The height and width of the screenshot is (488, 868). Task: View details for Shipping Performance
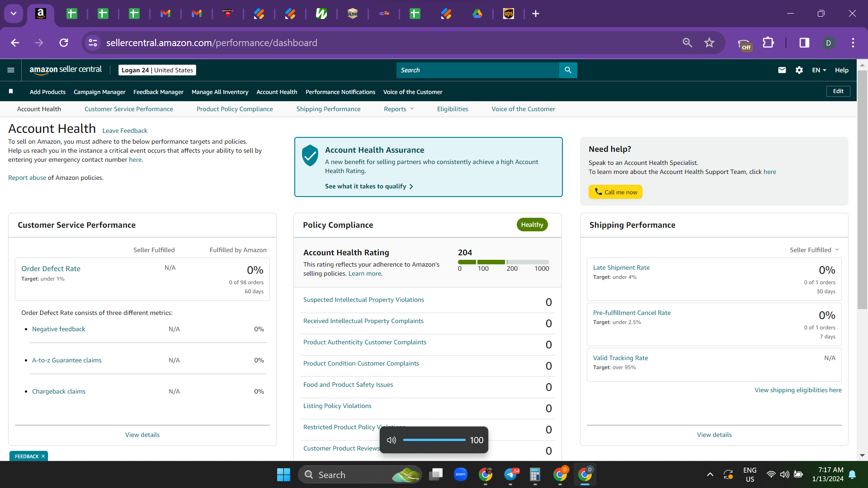coord(714,435)
